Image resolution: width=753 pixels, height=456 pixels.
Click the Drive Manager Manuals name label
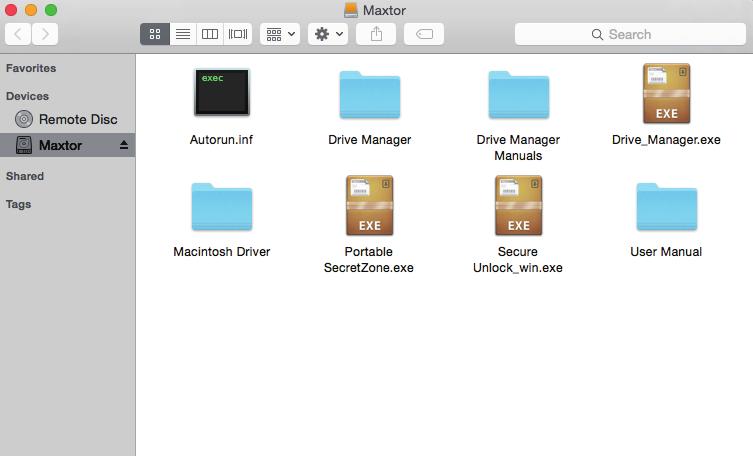click(x=518, y=147)
